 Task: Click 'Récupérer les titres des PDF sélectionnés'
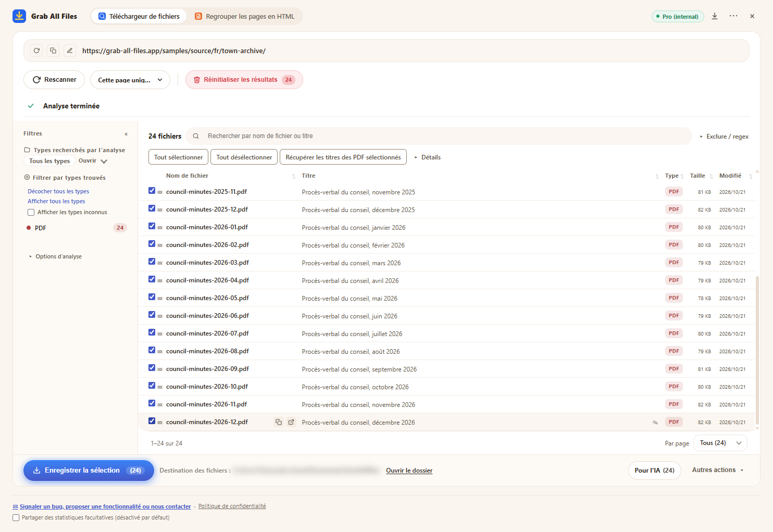[x=343, y=157]
